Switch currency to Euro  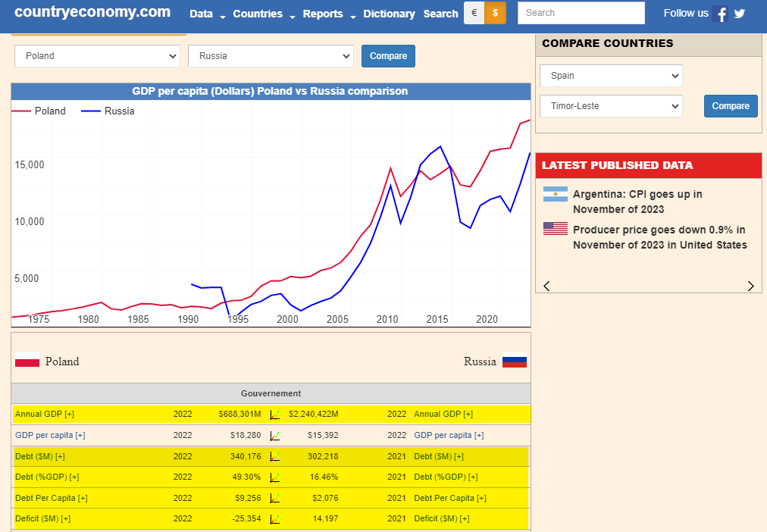click(474, 13)
